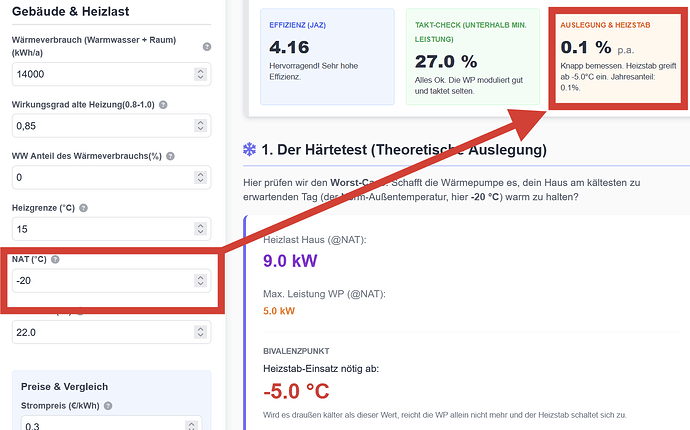Click the Effizienz (JAZ) 4.16 value

tap(289, 48)
